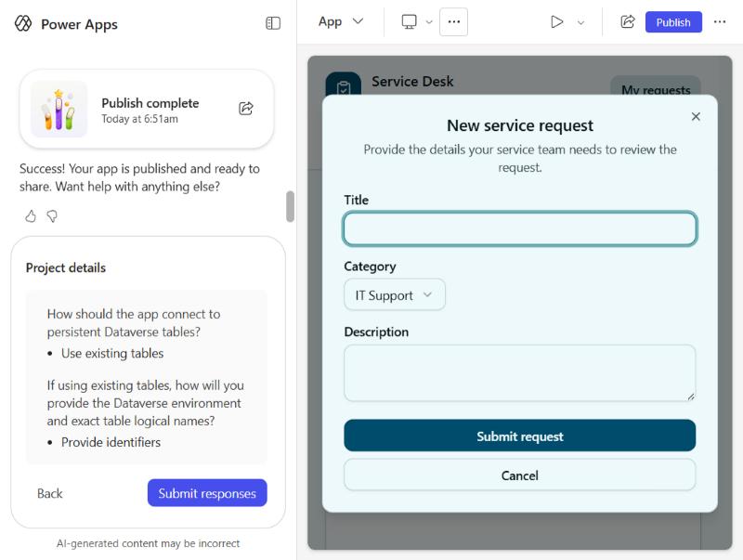Image resolution: width=743 pixels, height=560 pixels.
Task: Click the share icon in Publish complete card
Action: (x=246, y=109)
